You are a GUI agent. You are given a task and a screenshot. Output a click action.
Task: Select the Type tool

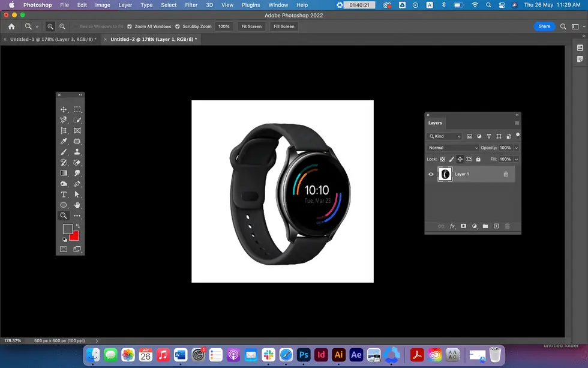tap(63, 194)
